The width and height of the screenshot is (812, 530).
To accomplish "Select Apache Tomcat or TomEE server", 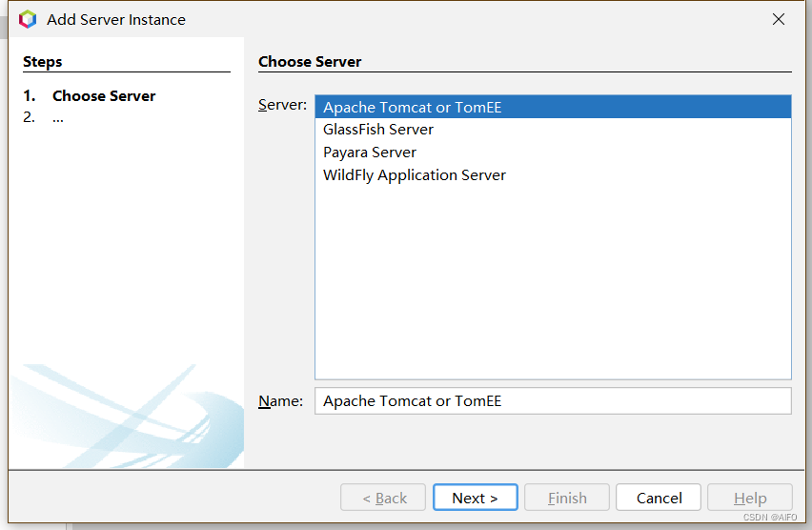I will (553, 108).
